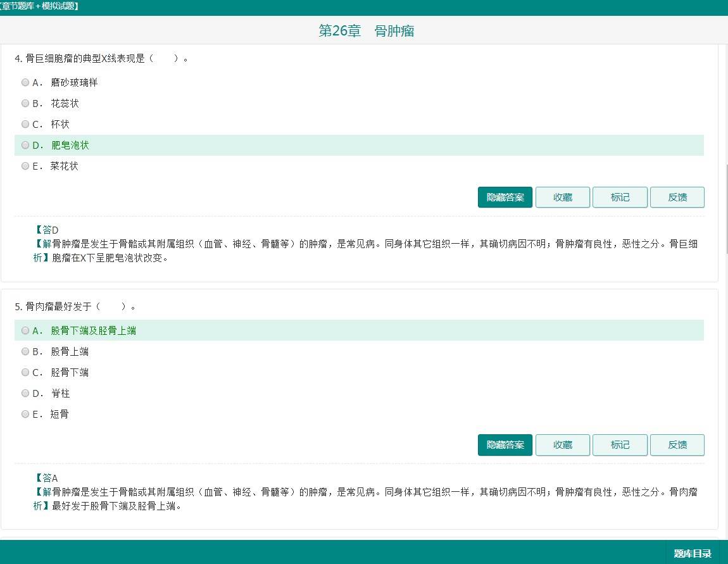Screen dimensions: 728x564
Task: Select highlighted option D 肥皂泡状
Action: click(x=25, y=145)
